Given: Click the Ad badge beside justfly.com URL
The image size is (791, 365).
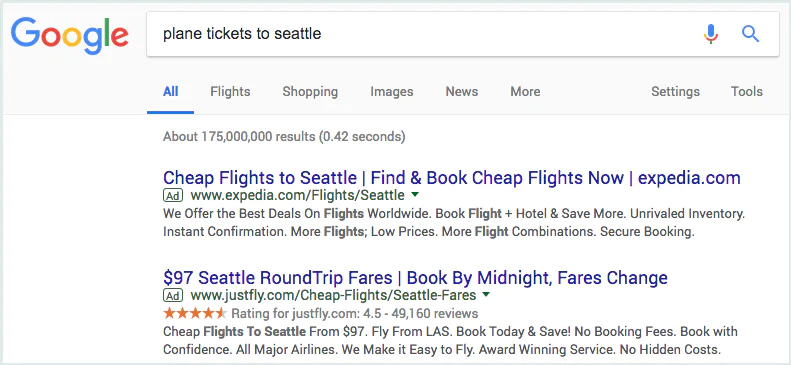Looking at the screenshot, I should [x=173, y=295].
